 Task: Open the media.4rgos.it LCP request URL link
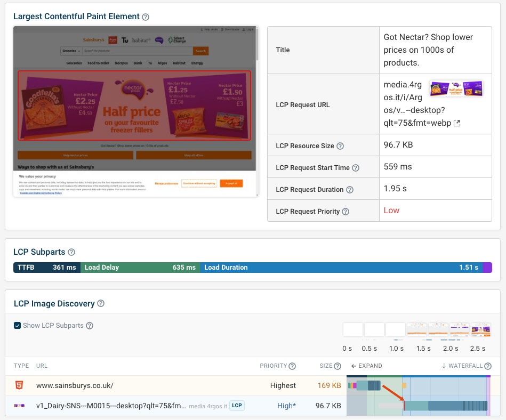(417, 104)
